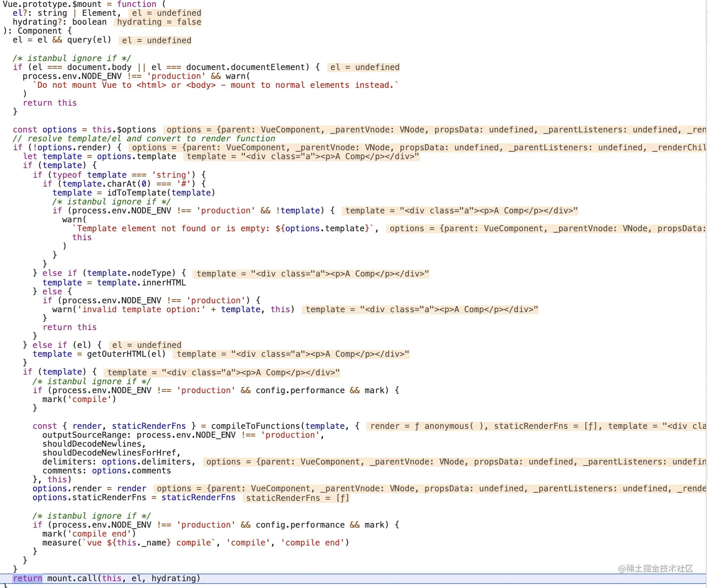This screenshot has width=708, height=588.
Task: Click the 'Vue.prototype.$mount = function (' line
Action: (84, 4)
